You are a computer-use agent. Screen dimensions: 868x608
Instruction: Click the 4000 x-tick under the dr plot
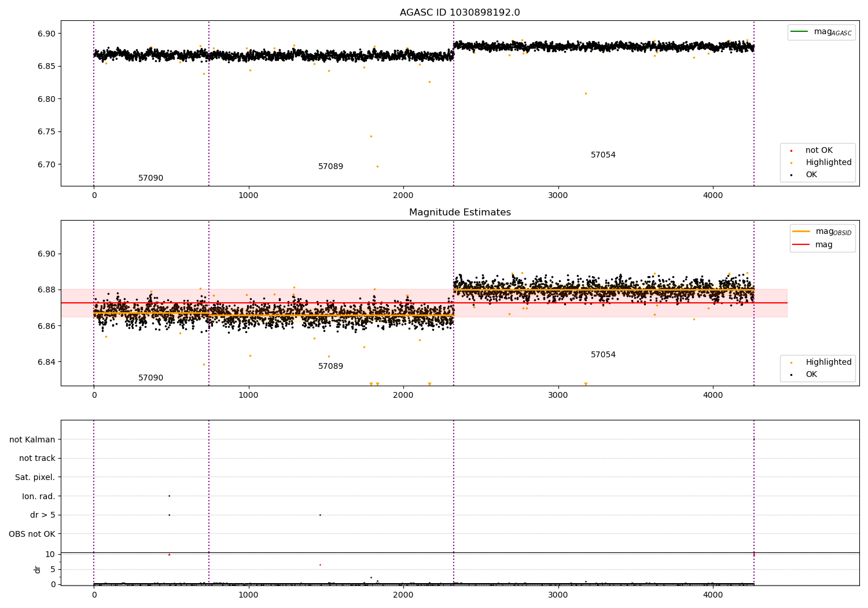[713, 595]
